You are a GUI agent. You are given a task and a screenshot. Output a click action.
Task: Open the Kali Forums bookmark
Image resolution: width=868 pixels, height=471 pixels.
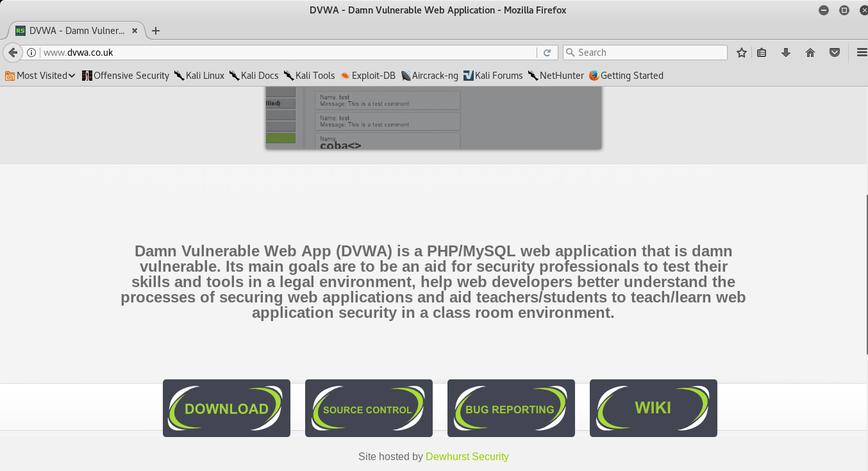(x=493, y=76)
